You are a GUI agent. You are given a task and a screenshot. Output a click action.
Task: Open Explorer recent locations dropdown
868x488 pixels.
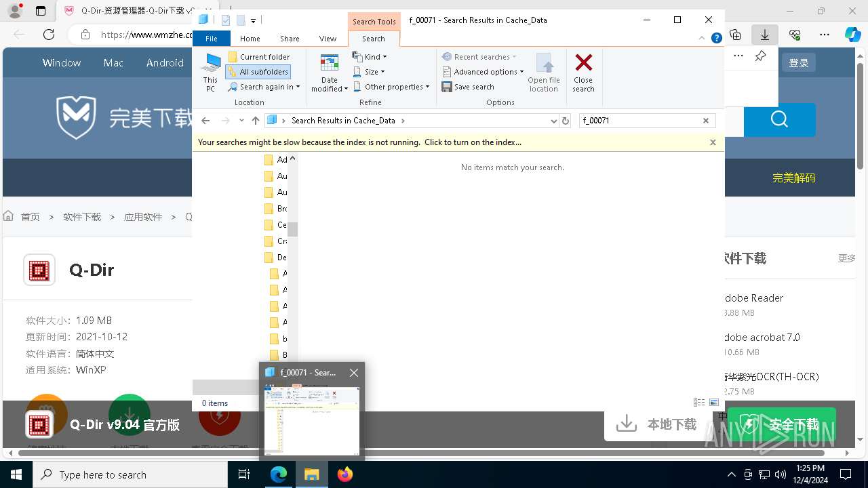tap(241, 121)
